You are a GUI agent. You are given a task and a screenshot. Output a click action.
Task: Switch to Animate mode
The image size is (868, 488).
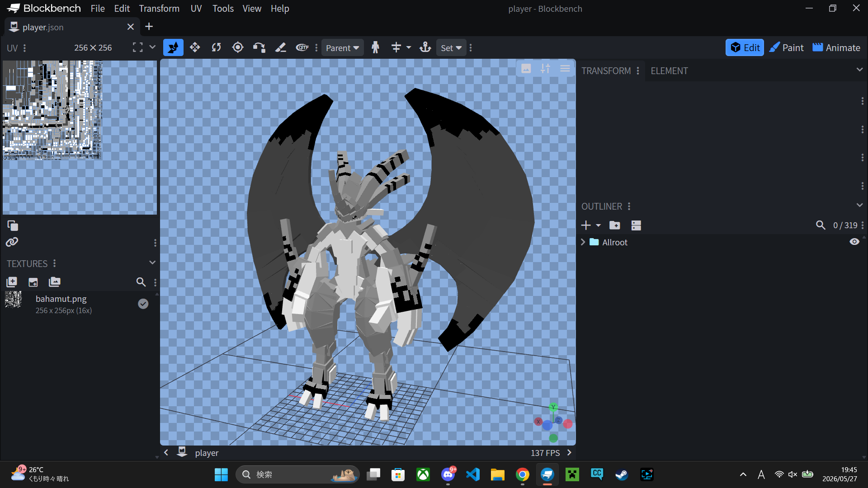point(836,47)
